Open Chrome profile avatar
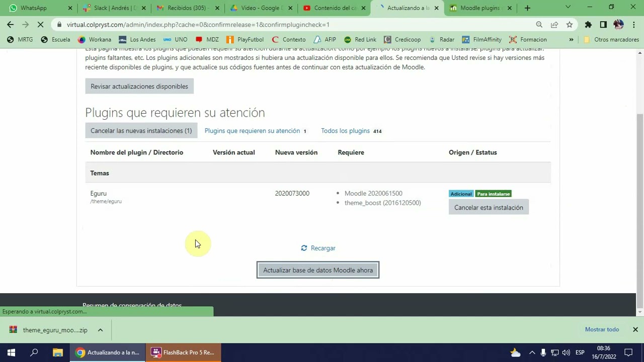Viewport: 644px width, 362px height. tap(619, 25)
